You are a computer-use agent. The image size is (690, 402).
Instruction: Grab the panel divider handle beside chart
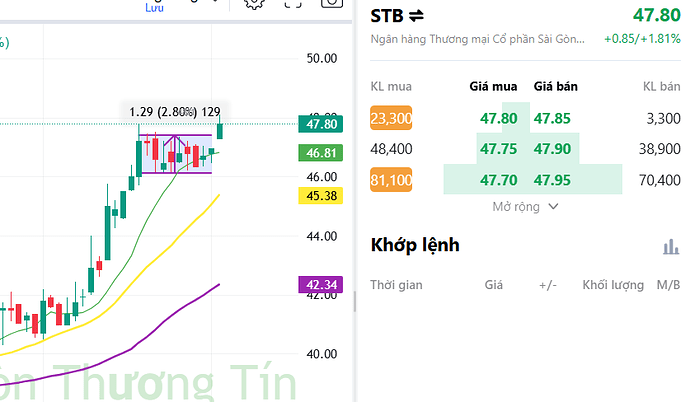[355, 302]
